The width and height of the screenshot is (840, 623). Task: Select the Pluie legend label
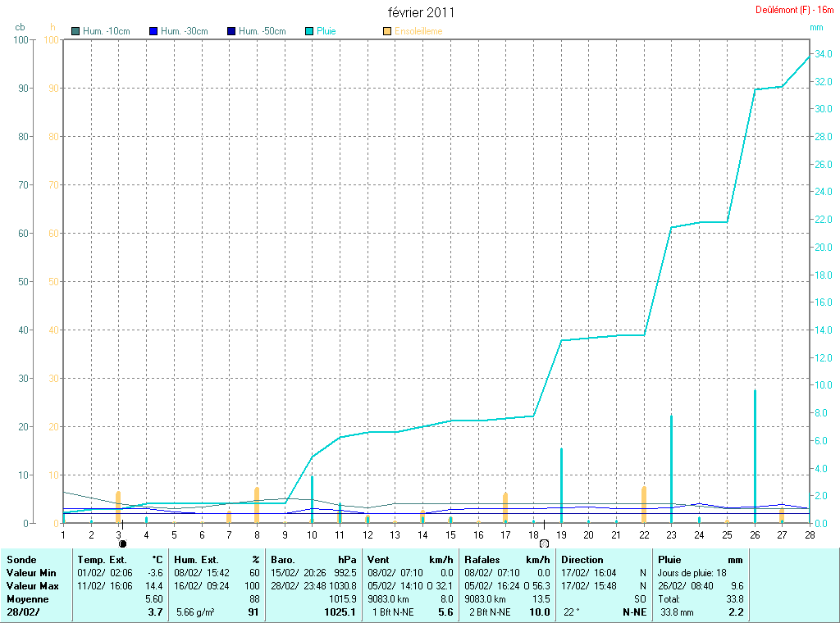tap(326, 31)
